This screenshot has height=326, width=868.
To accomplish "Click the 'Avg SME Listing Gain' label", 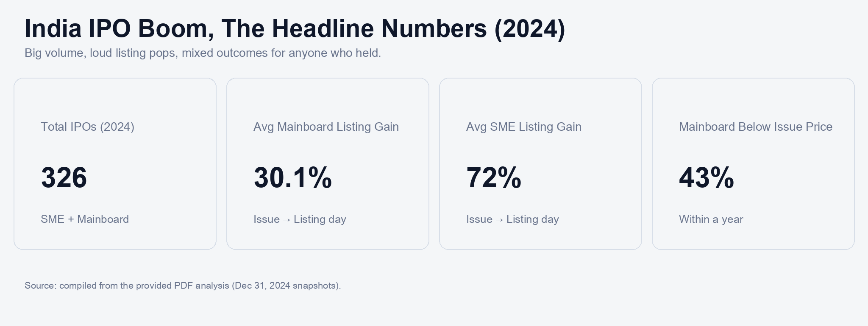I will 523,127.
